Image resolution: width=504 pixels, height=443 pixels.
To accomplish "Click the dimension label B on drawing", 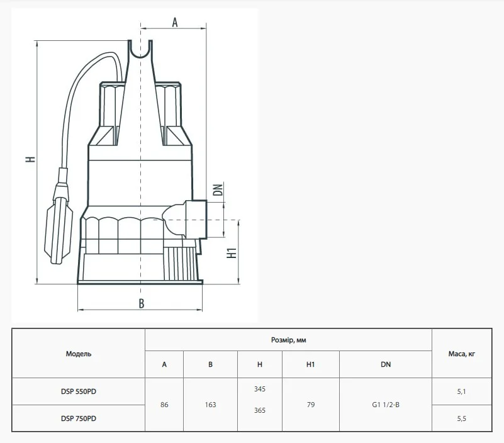I will [x=142, y=303].
